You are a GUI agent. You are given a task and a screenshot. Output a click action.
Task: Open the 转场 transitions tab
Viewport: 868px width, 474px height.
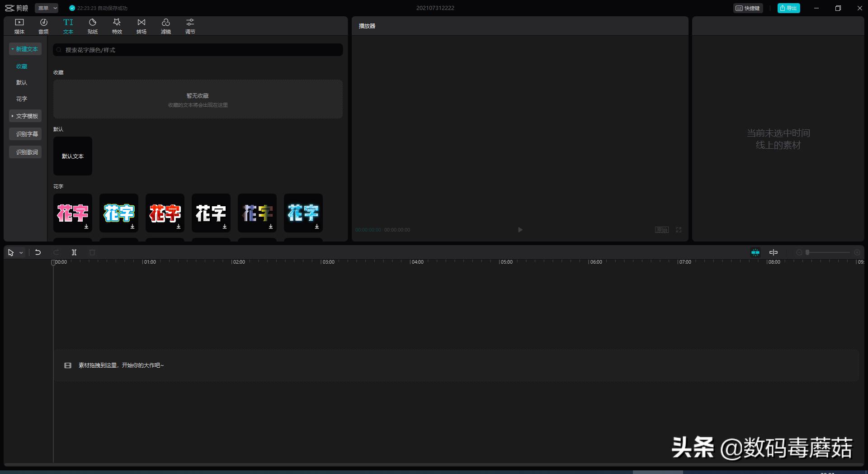tap(142, 26)
